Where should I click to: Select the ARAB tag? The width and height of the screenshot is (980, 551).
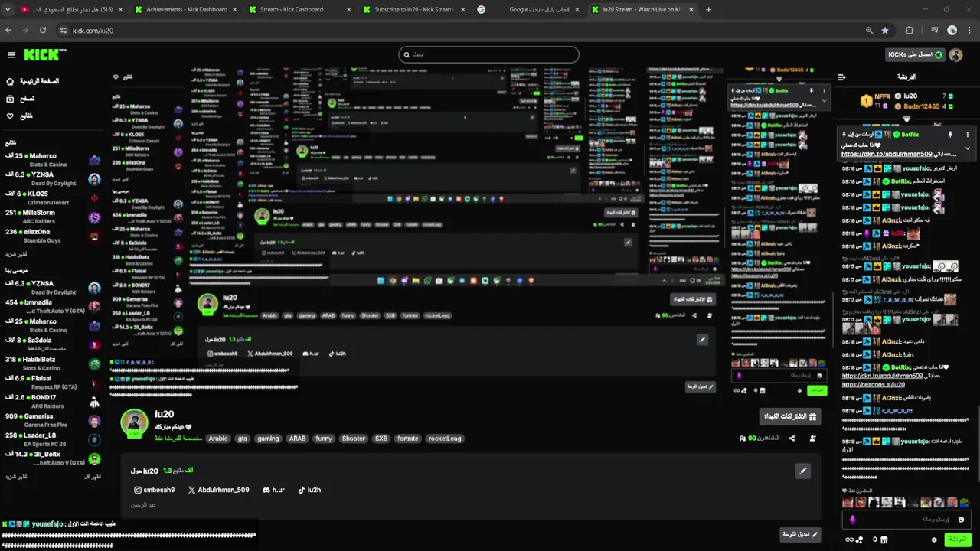point(298,439)
